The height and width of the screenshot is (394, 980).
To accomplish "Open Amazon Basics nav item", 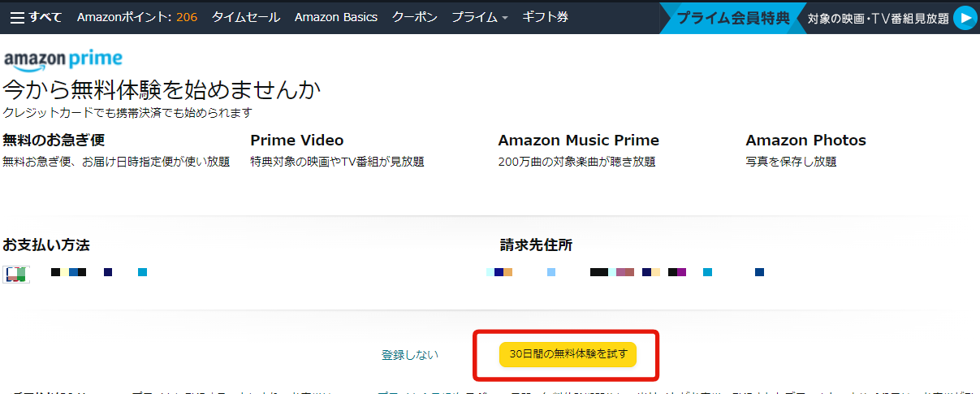I will (x=336, y=17).
